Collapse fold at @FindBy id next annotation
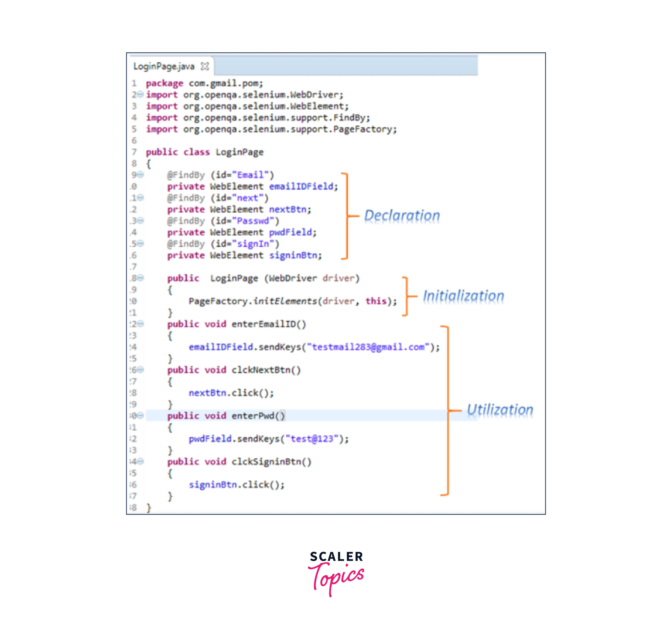The height and width of the screenshot is (635, 672). tap(140, 198)
